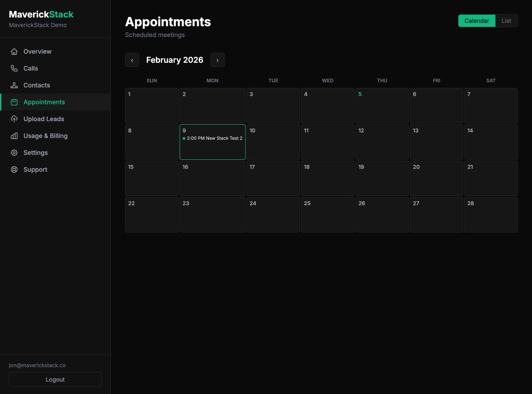Screen dimensions: 532x394
Task: Keep Calendar view selected
Action: (x=477, y=21)
